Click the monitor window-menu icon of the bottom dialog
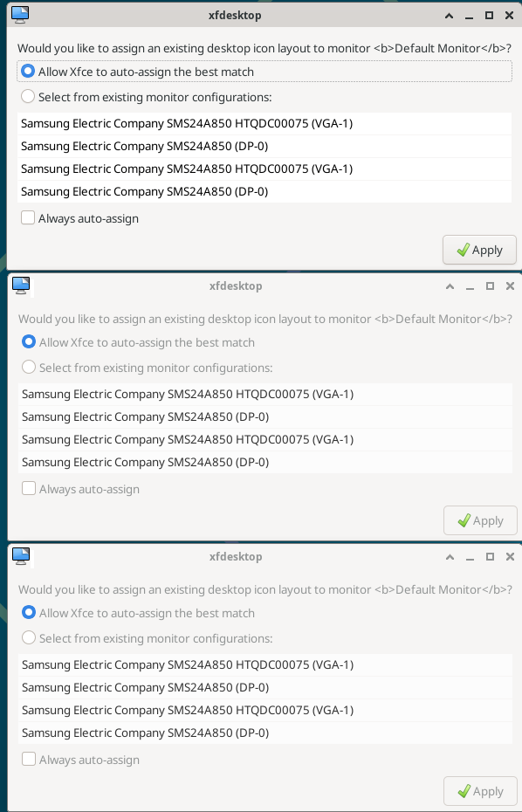Image resolution: width=522 pixels, height=812 pixels. coord(21,556)
